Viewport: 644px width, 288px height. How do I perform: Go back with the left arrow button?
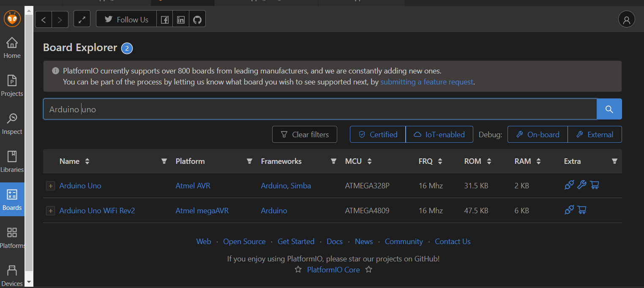point(44,19)
